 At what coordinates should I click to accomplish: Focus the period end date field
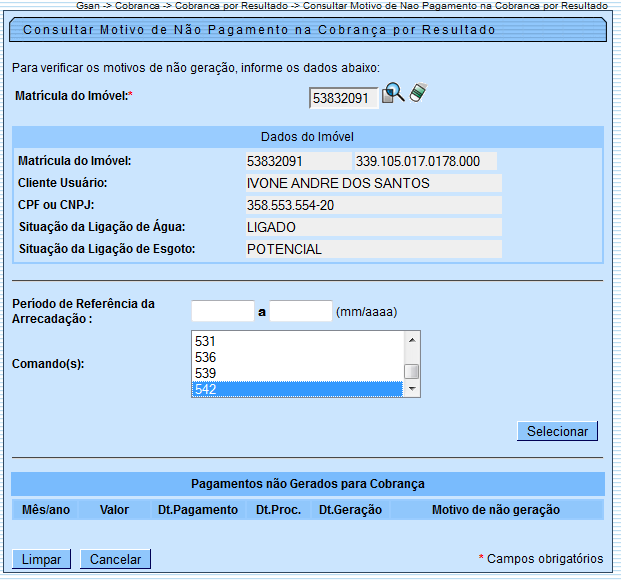tap(301, 311)
